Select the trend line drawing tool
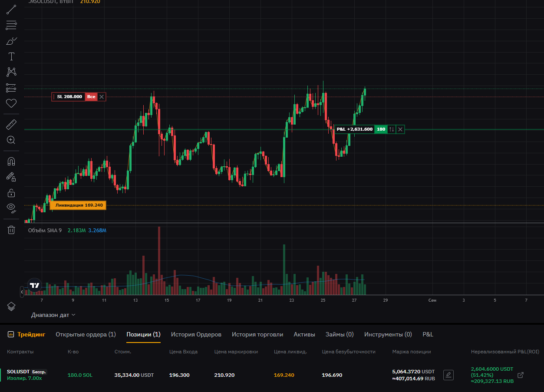This screenshot has width=544, height=392. (x=11, y=10)
